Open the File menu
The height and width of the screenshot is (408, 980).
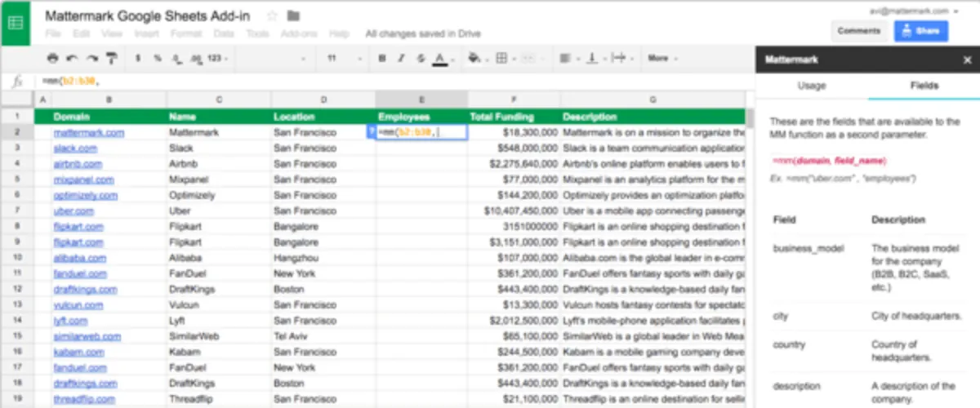[x=52, y=34]
